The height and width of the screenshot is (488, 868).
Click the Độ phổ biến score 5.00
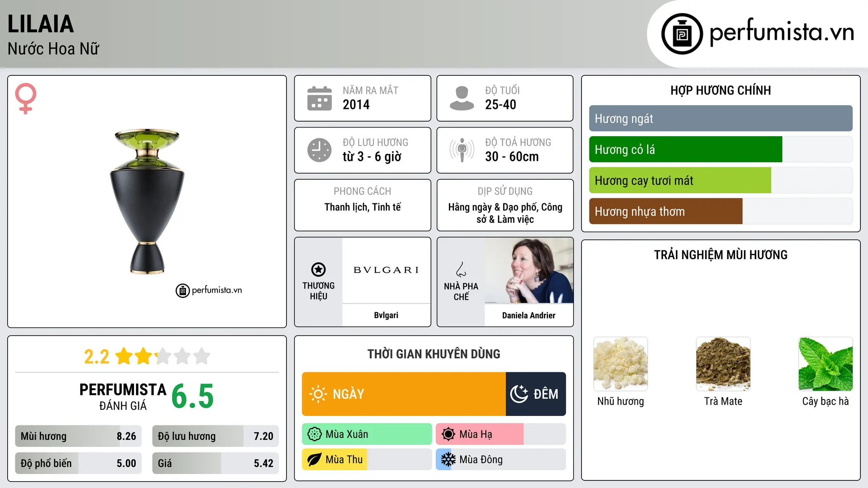(x=126, y=463)
